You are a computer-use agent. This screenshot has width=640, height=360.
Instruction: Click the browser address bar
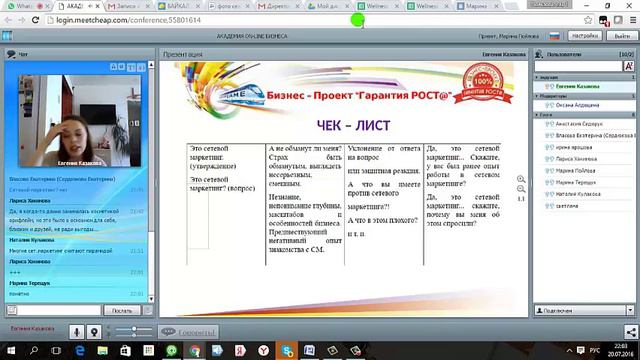point(314,20)
